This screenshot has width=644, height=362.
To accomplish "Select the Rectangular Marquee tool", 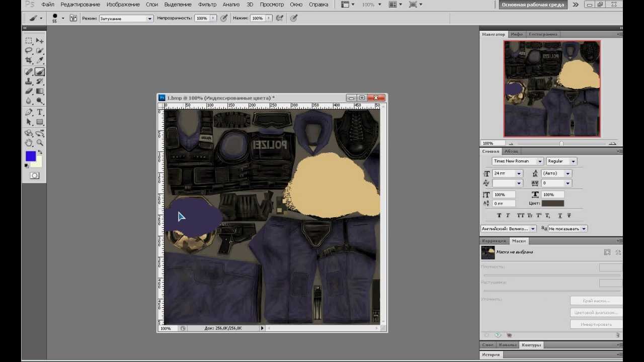I will click(29, 41).
